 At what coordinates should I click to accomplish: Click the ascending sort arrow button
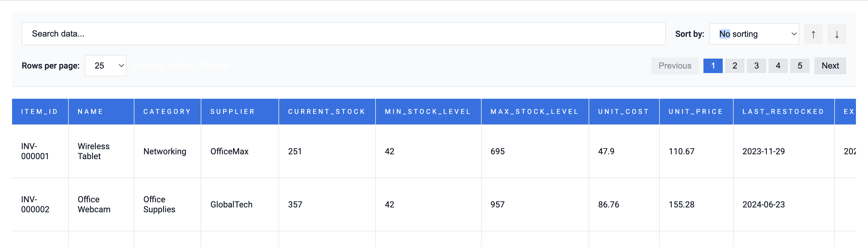coord(813,34)
